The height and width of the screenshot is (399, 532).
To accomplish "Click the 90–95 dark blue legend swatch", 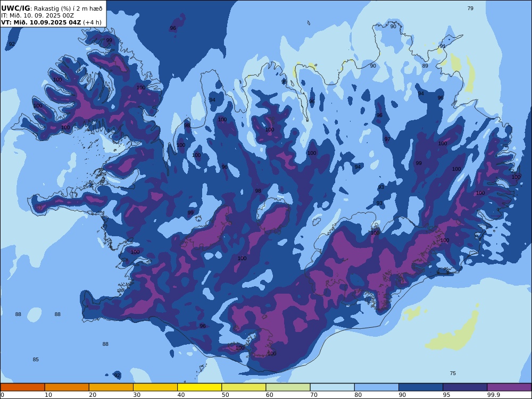I will coord(421,387).
